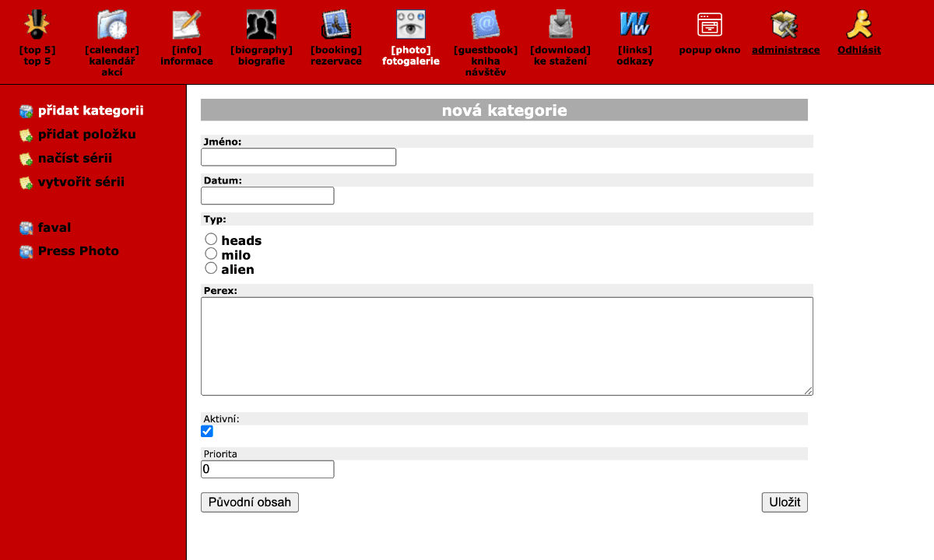Screen dimensions: 934x560
Task: Click the nová kategorie heading
Action: (x=504, y=110)
